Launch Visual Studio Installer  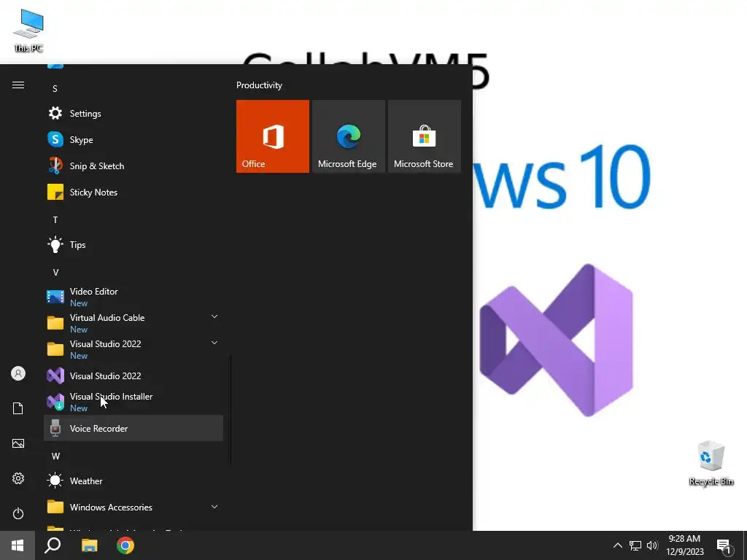pos(133,402)
